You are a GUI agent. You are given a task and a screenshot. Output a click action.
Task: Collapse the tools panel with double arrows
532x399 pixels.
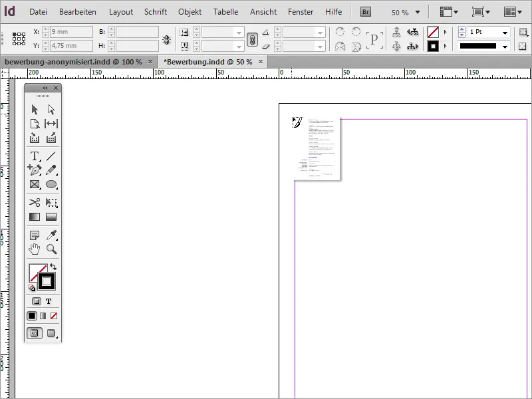click(x=45, y=88)
